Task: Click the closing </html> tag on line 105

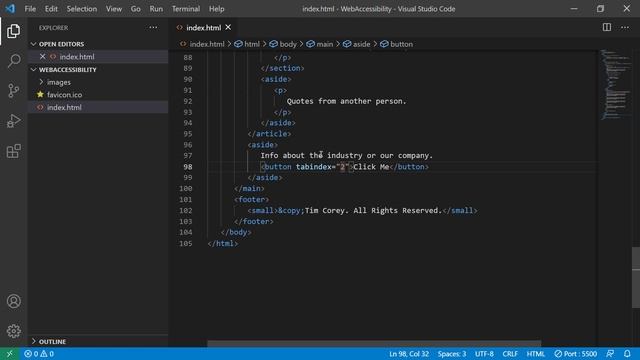Action: pyautogui.click(x=222, y=243)
